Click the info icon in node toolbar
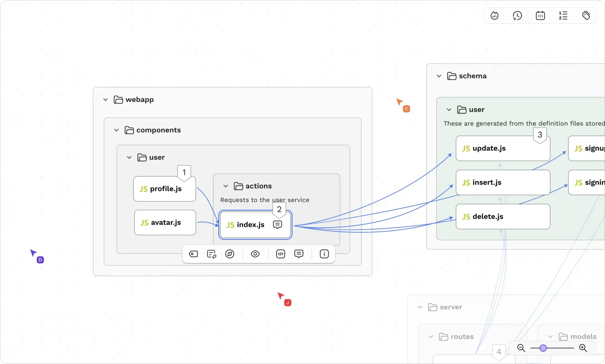 324,254
